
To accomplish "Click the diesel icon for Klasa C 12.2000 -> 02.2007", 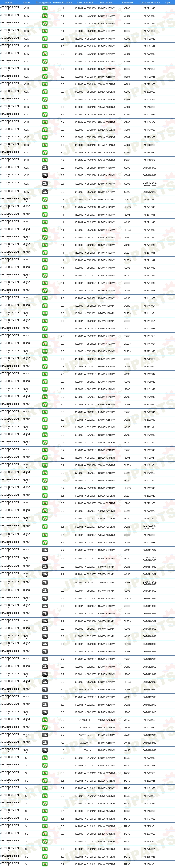I will point(45,667).
